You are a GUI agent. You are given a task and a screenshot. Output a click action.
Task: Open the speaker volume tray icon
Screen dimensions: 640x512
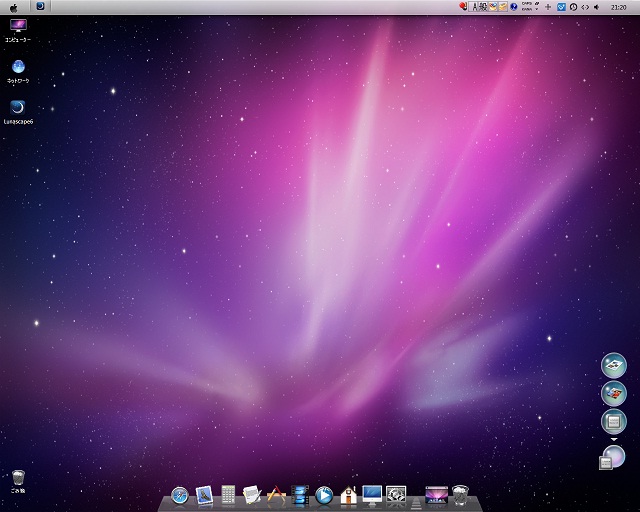click(597, 7)
